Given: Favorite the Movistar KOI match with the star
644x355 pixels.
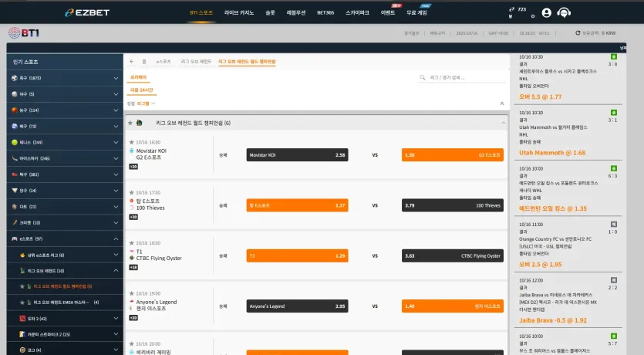Looking at the screenshot, I should click(131, 142).
